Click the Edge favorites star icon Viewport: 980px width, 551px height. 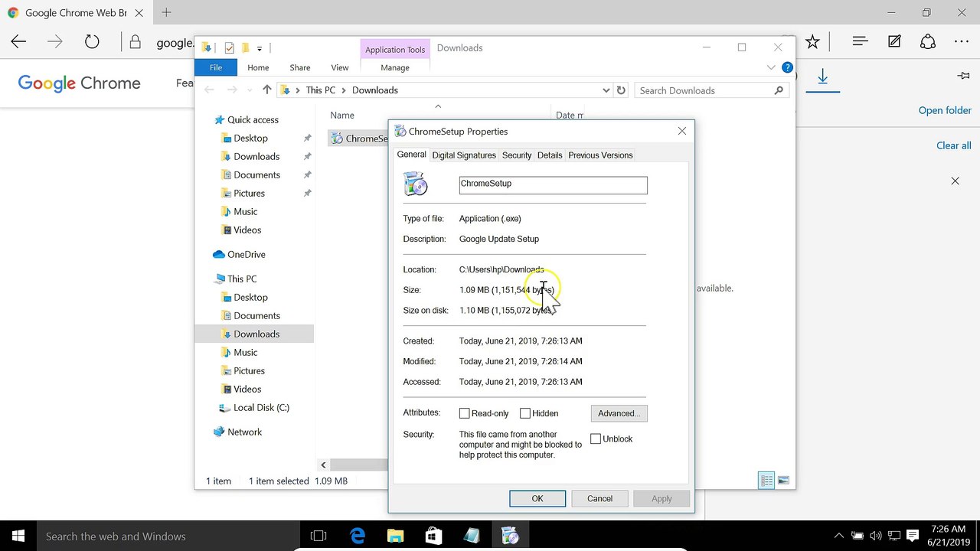click(812, 42)
